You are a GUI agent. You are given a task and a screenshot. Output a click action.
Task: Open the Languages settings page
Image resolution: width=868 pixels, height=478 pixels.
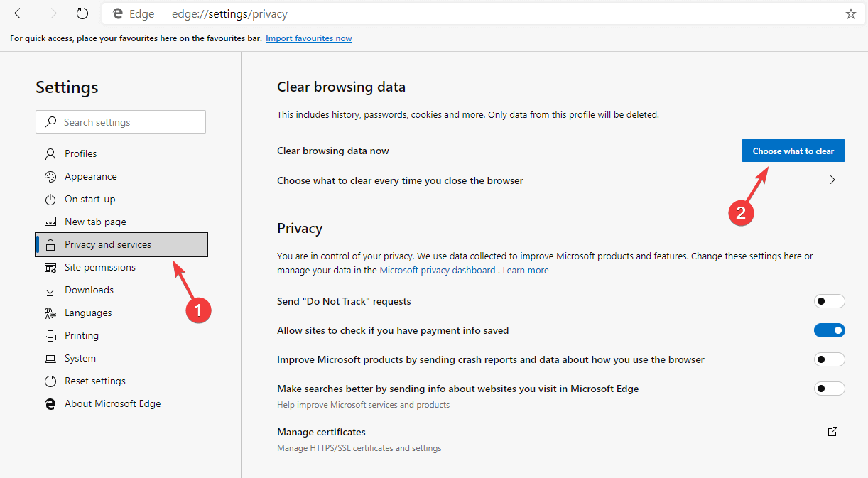[88, 313]
